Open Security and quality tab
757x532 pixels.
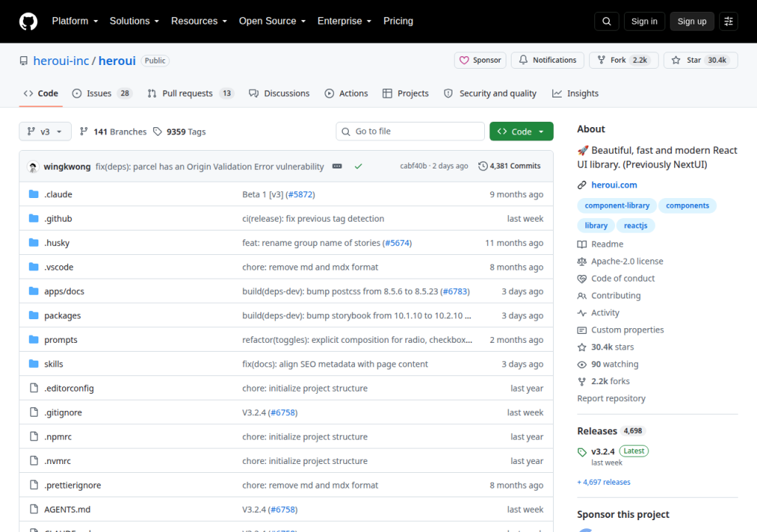click(x=490, y=94)
